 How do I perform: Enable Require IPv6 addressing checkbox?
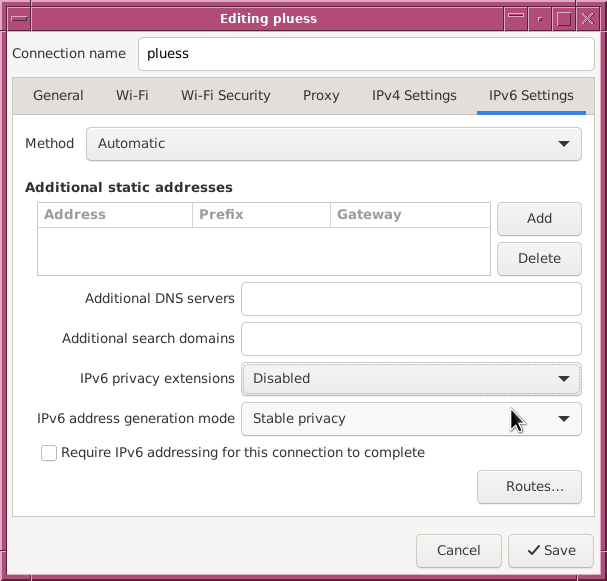tap(49, 452)
